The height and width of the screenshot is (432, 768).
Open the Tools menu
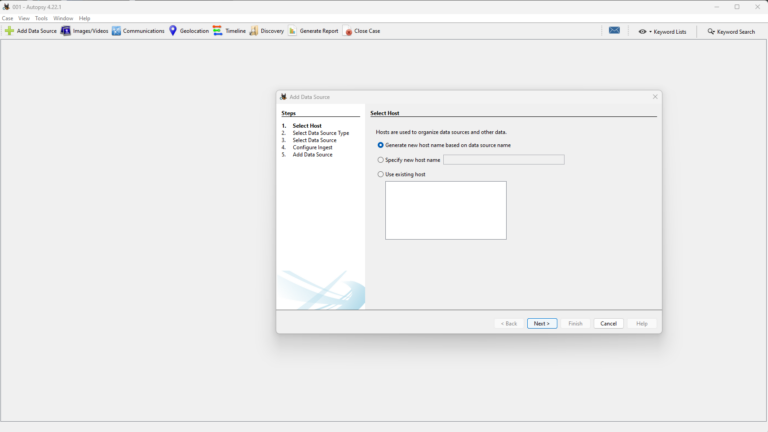(x=41, y=18)
